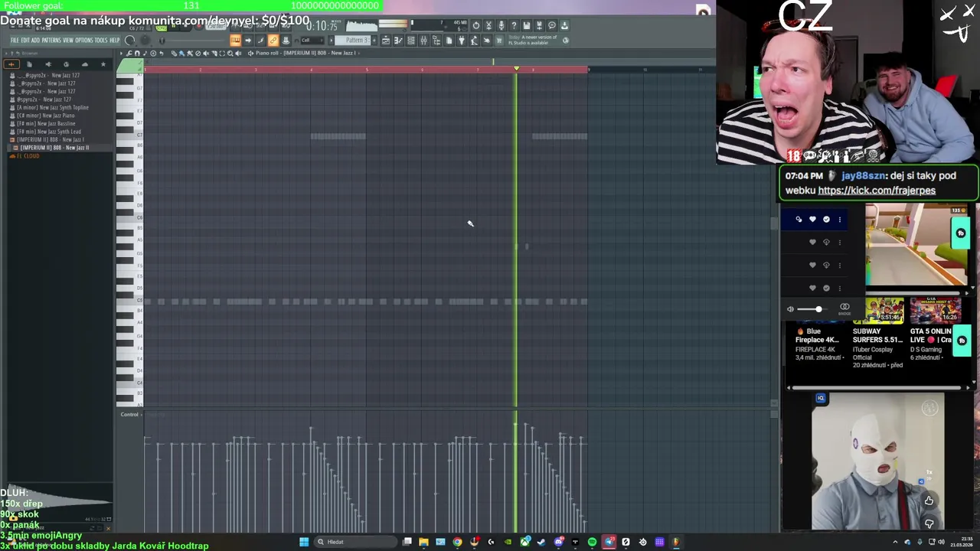
Task: Open Chrome from the Windows taskbar
Action: tap(457, 542)
